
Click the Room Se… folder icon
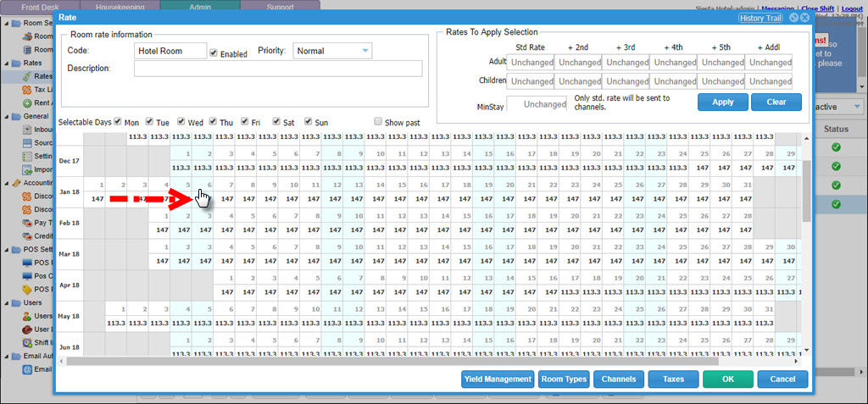pos(16,23)
